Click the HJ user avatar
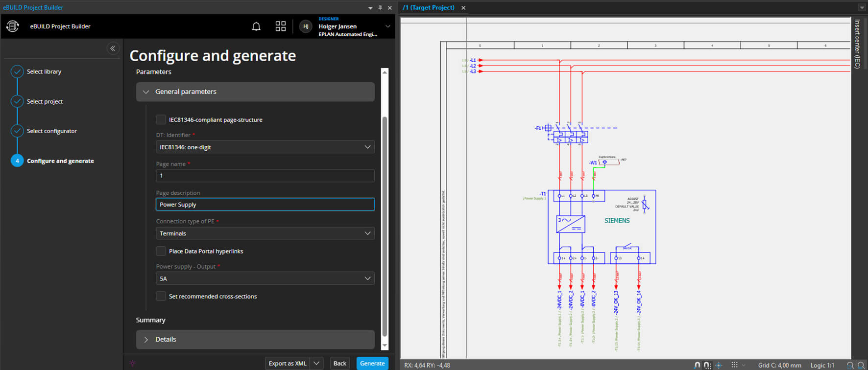 (306, 26)
